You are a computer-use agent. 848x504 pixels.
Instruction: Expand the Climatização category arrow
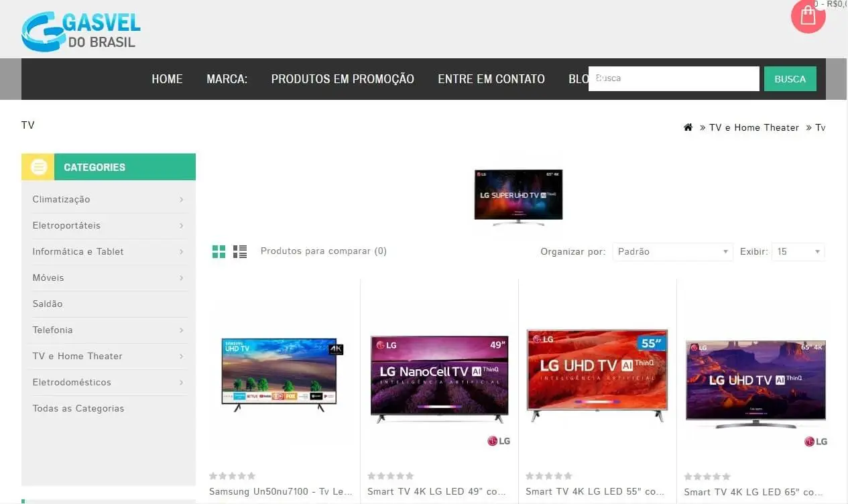(x=182, y=199)
